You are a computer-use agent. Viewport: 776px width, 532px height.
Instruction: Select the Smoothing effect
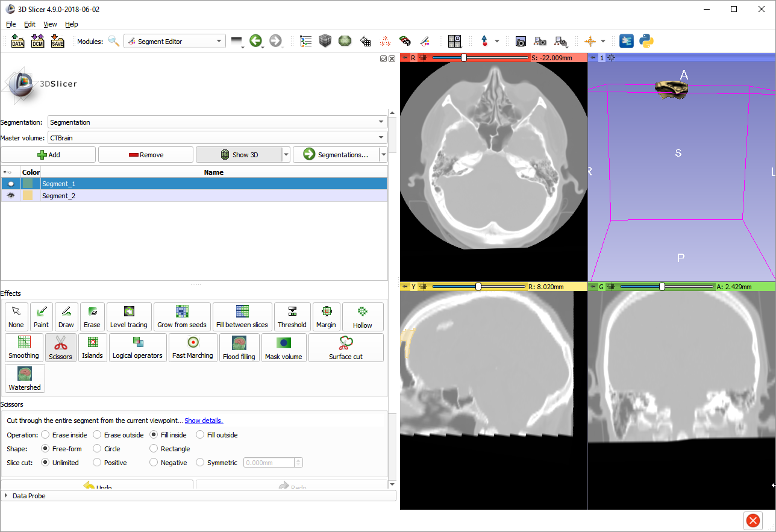click(x=24, y=348)
